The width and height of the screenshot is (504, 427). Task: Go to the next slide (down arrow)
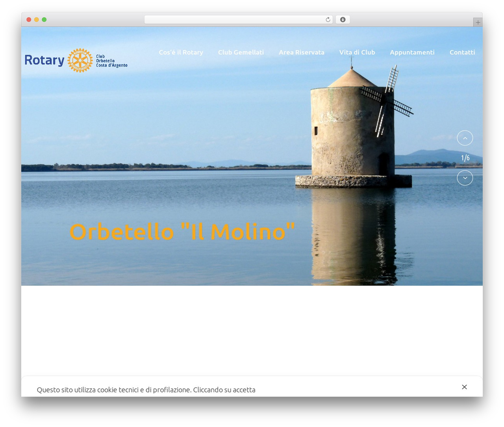465,178
